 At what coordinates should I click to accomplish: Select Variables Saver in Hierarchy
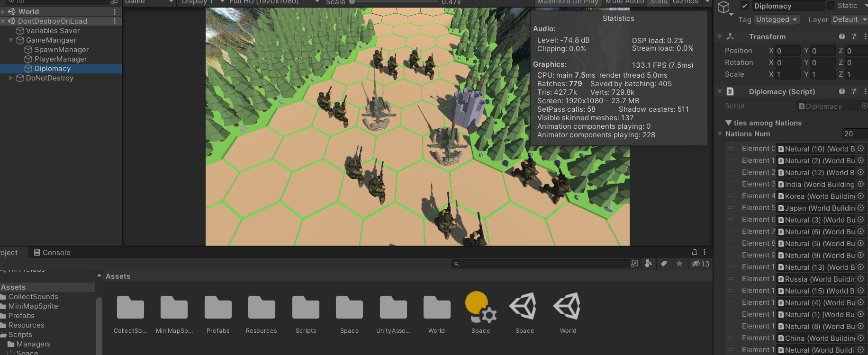pyautogui.click(x=53, y=31)
